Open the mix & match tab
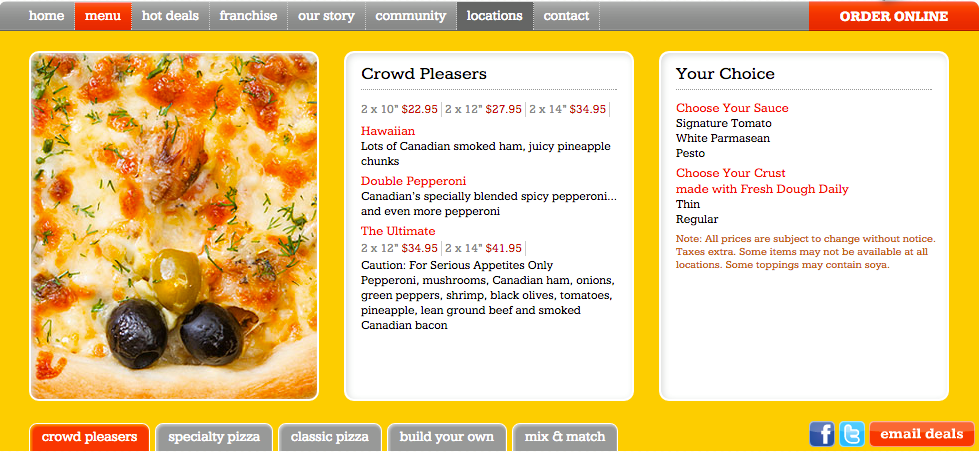This screenshot has height=452, width=979. coord(565,437)
